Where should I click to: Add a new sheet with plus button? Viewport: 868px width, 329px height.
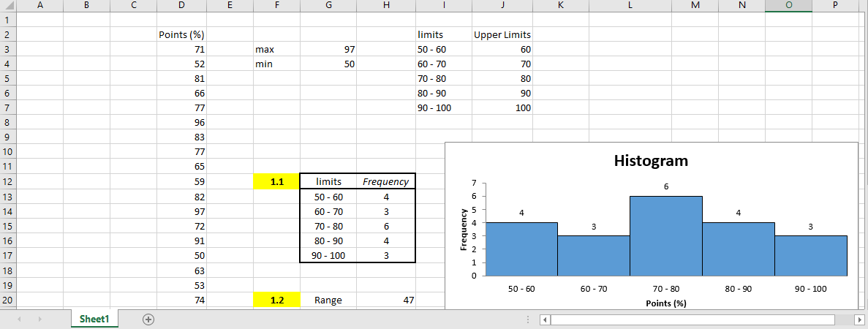point(148,319)
